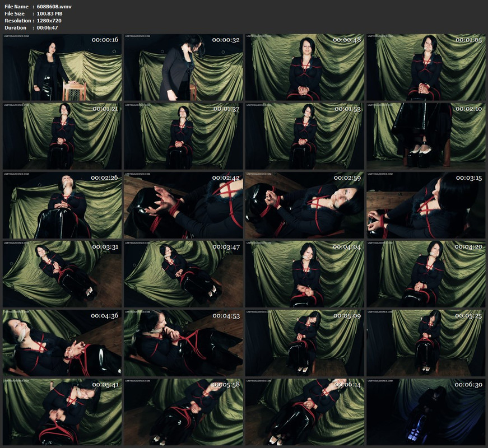488x448 pixels.
Task: Click the duration value 00:06:47
Action: coord(47,27)
